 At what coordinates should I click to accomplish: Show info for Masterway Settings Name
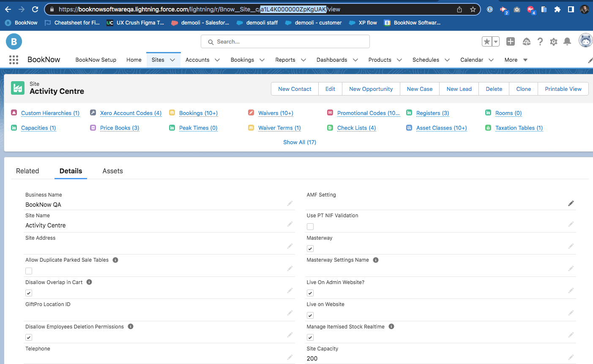[376, 260]
